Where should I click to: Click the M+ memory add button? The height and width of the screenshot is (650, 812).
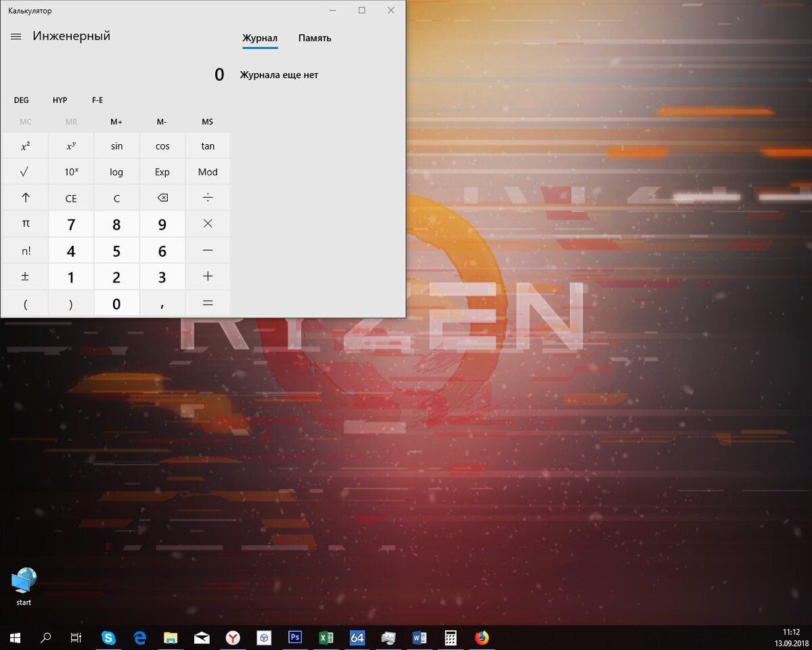click(x=116, y=122)
